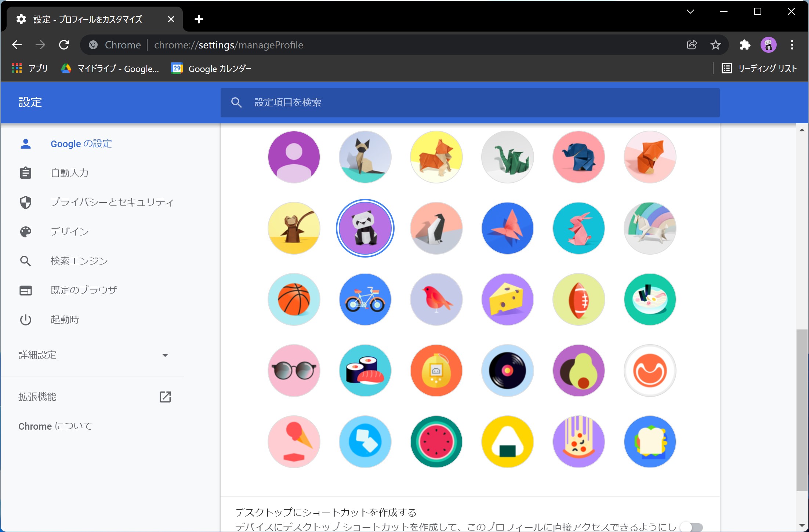Choose the origami unicorn rainbow avatar
Screen dimensions: 809x532
[x=650, y=228]
